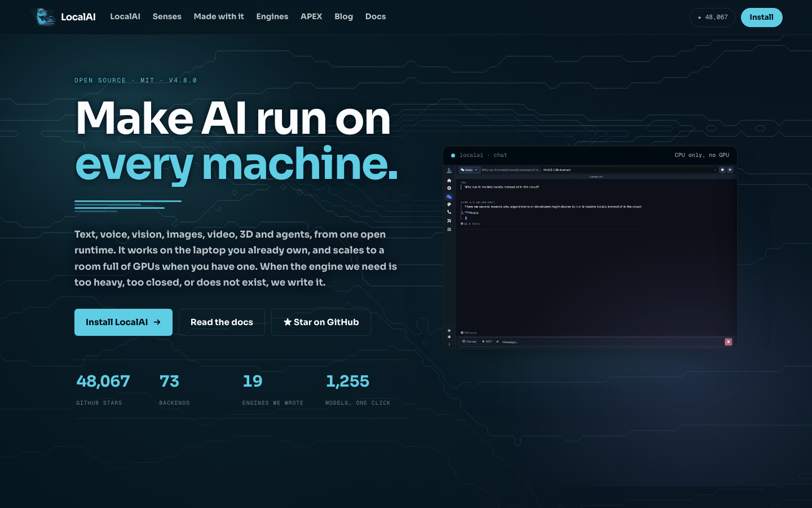Click the globe icon at the sidebar bottom

[x=449, y=331]
